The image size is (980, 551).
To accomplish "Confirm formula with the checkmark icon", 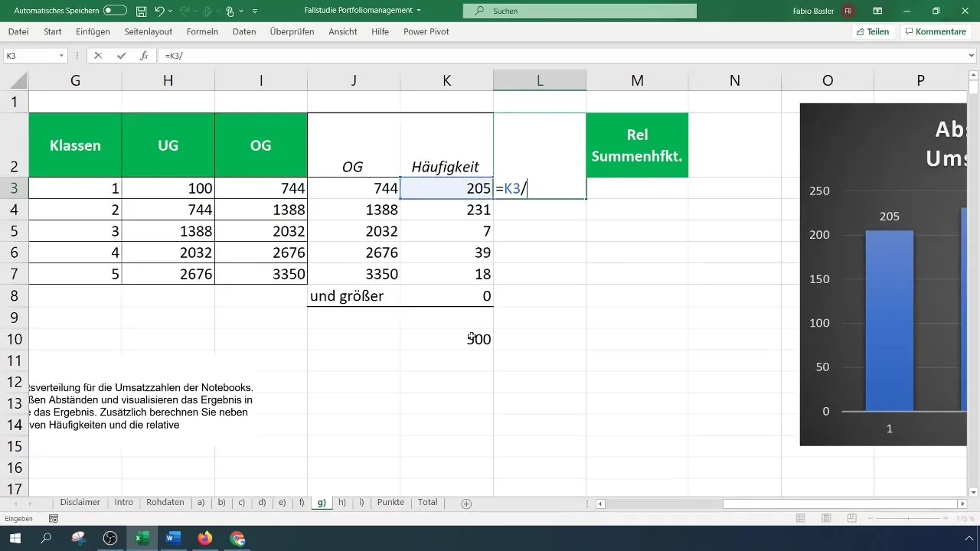I will (121, 56).
